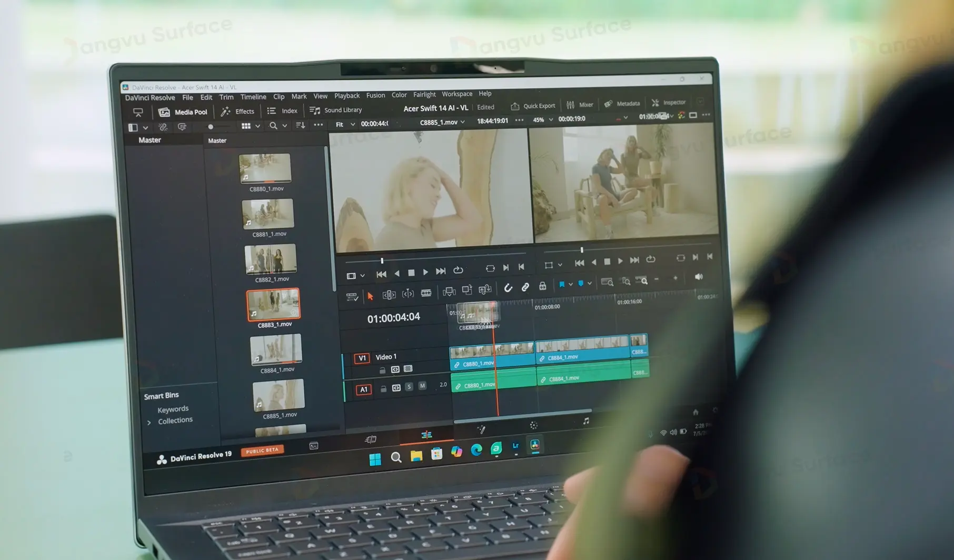954x560 pixels.
Task: Click the blue Flag clip icon
Action: [x=562, y=284]
